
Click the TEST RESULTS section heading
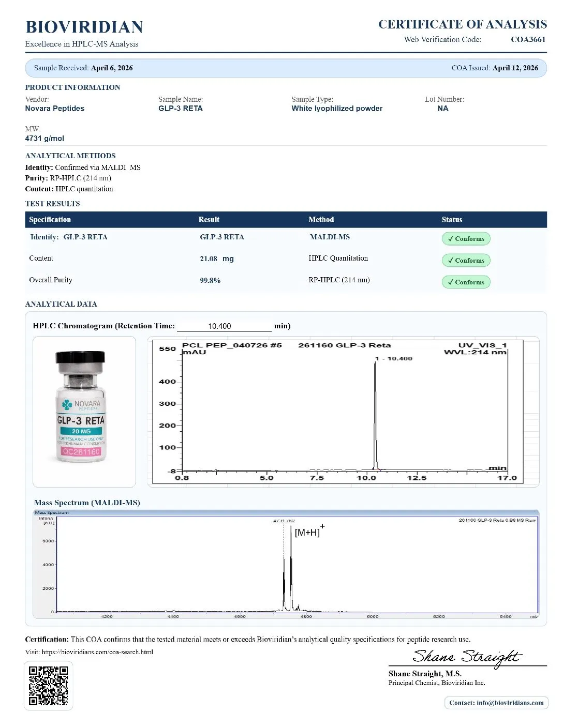tap(52, 204)
